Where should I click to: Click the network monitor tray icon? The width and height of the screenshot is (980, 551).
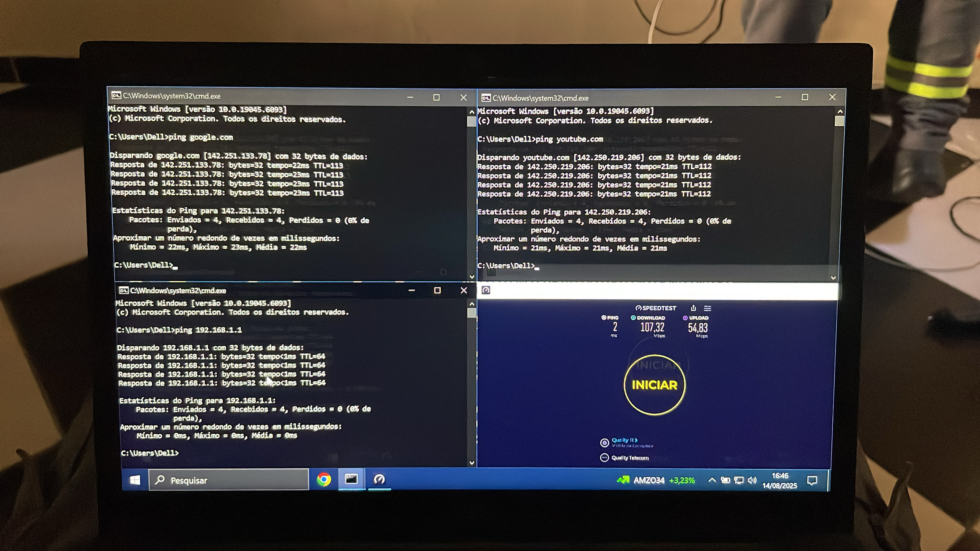(x=738, y=480)
